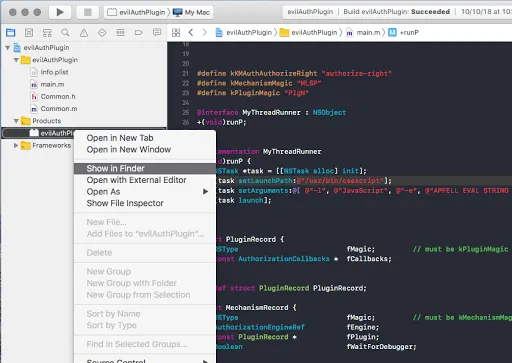The width and height of the screenshot is (512, 363).
Task: Click the NSObject superclass in code
Action: (x=329, y=112)
